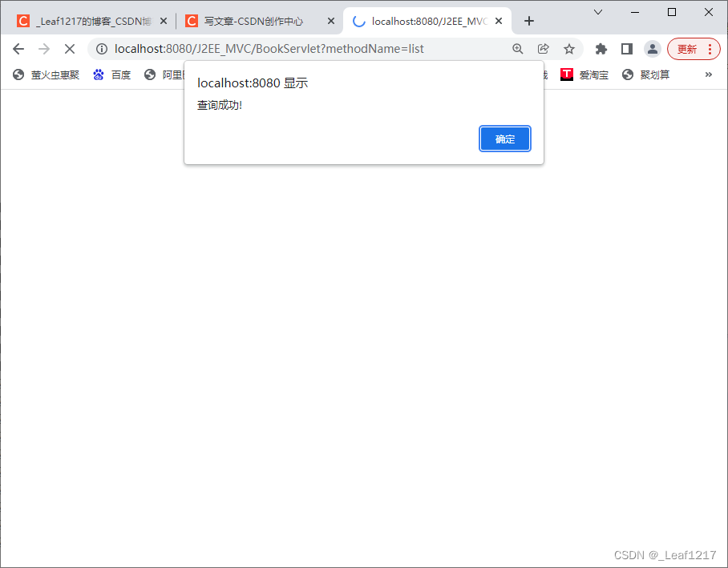Select the localhost URL address field

(269, 49)
